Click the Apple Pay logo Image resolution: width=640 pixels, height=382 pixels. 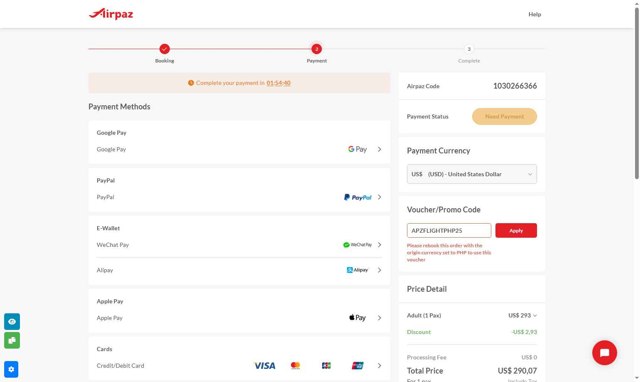(x=357, y=318)
